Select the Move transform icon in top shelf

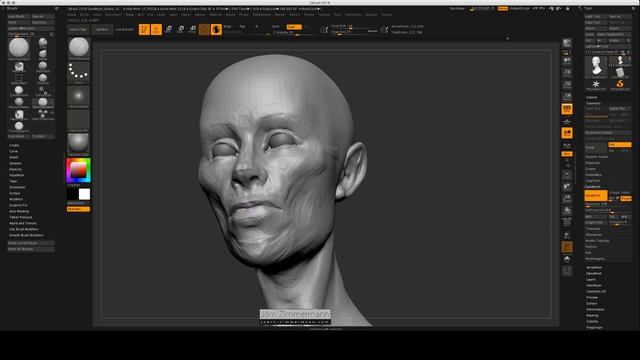(x=168, y=29)
